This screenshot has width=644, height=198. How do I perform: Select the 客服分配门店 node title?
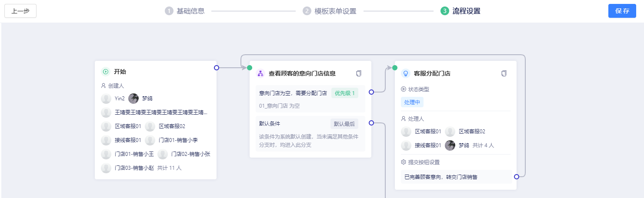point(432,73)
